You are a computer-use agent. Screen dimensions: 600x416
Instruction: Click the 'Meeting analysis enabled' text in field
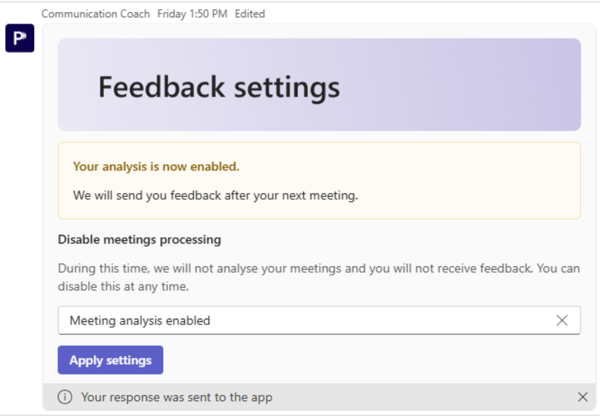140,320
